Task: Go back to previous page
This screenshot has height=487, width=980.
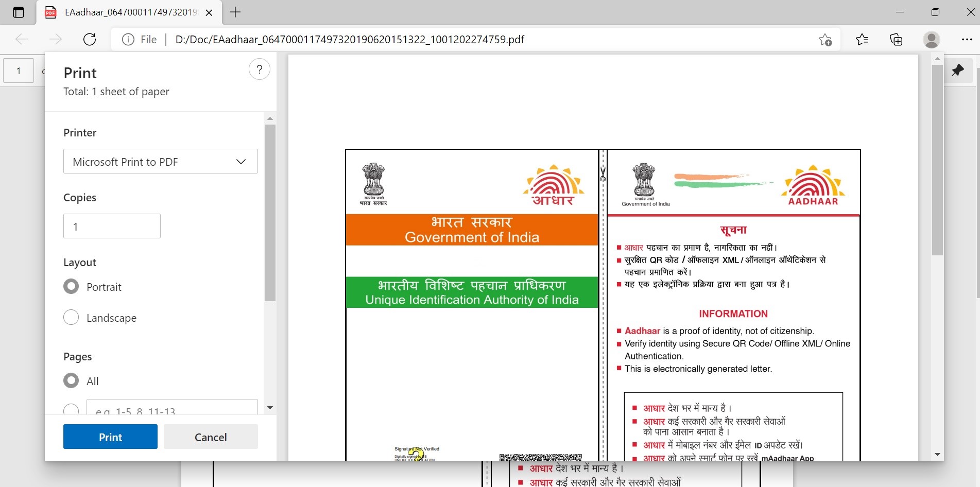Action: (x=22, y=39)
